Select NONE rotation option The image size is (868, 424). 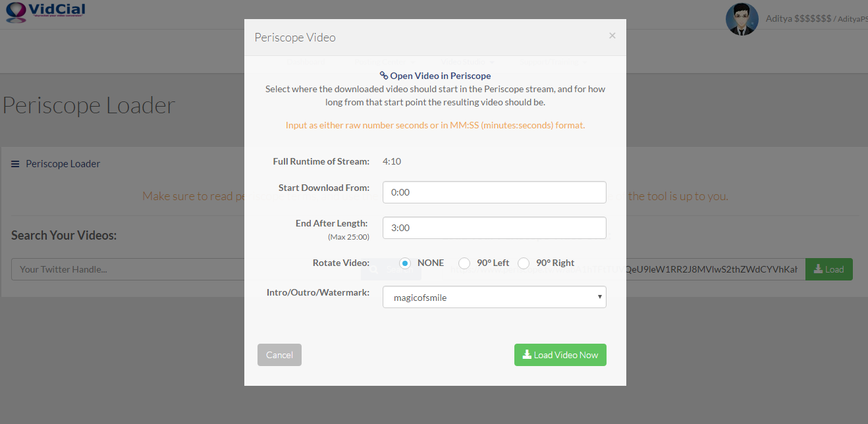[405, 263]
